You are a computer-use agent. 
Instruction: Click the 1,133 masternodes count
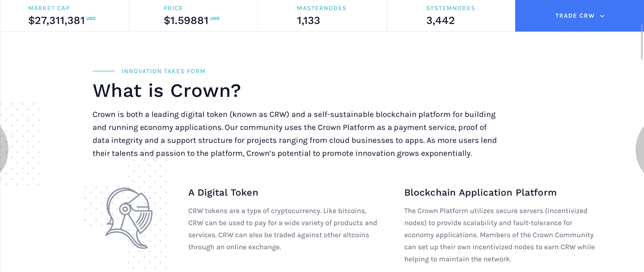click(x=308, y=21)
